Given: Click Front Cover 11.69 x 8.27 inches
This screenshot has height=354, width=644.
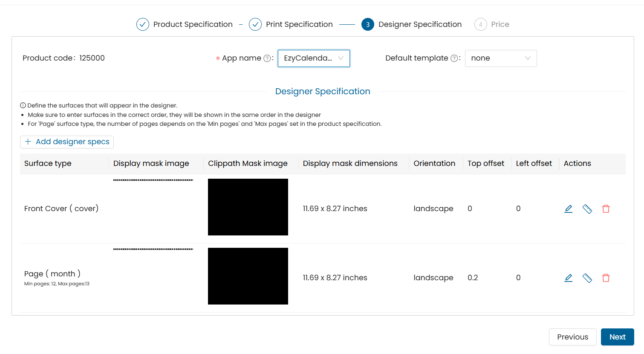Looking at the screenshot, I should click(x=335, y=209).
